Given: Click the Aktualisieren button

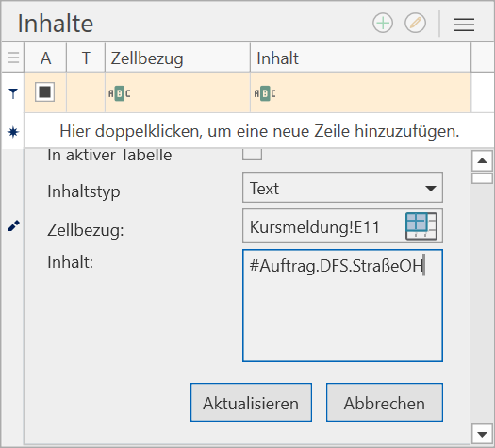Looking at the screenshot, I should point(251,402).
